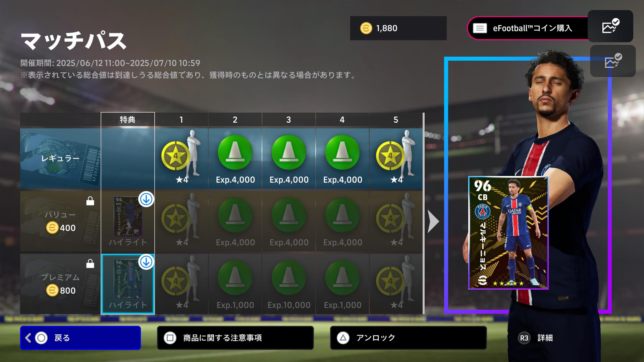Click the 戻る back button
The width and height of the screenshot is (644, 362).
pyautogui.click(x=80, y=338)
